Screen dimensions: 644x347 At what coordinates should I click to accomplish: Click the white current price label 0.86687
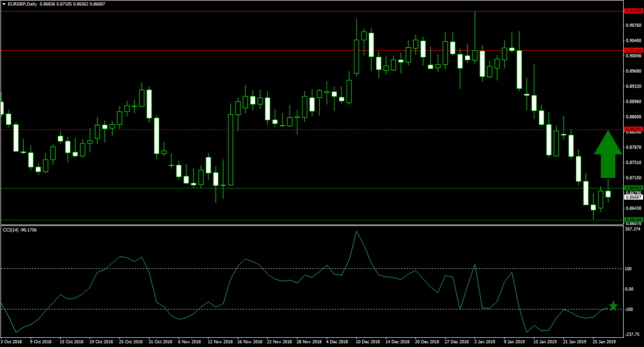633,197
